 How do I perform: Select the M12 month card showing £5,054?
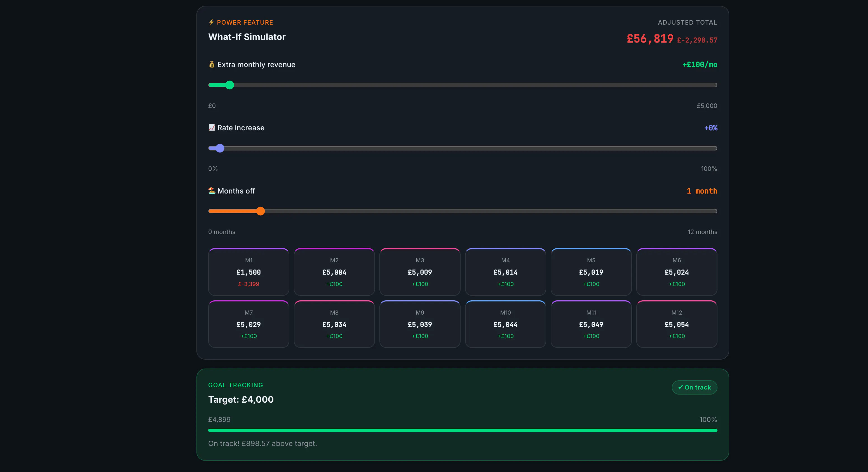point(677,324)
